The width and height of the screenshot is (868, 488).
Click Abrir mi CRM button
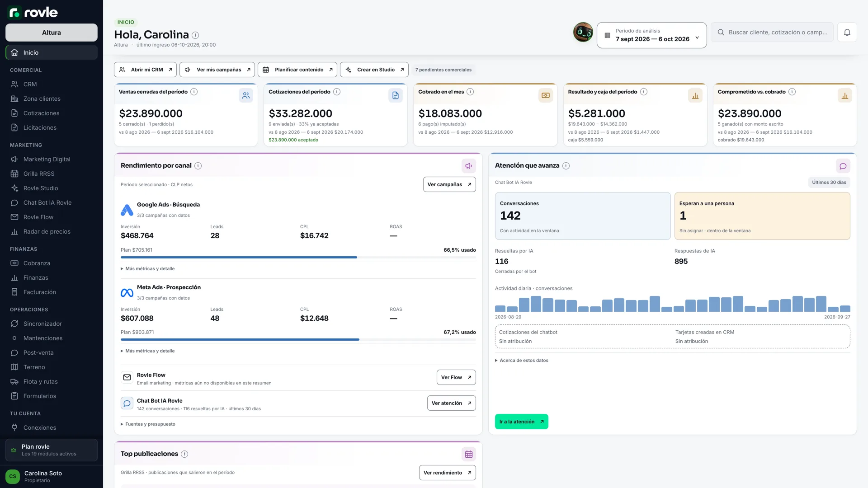pyautogui.click(x=145, y=70)
